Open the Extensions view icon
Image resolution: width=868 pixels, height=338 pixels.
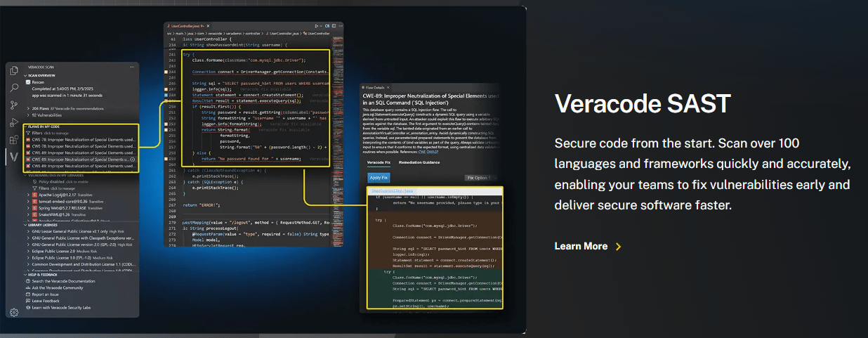14,140
